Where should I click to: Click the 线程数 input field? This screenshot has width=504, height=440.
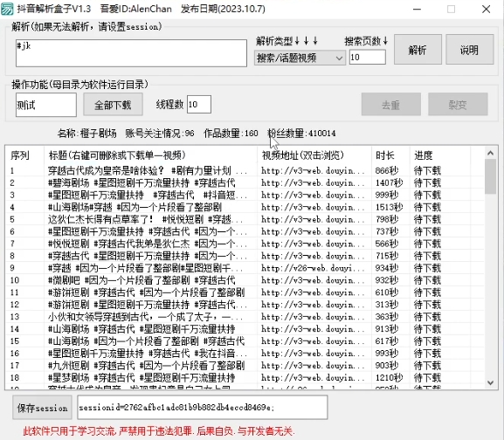pyautogui.click(x=199, y=105)
